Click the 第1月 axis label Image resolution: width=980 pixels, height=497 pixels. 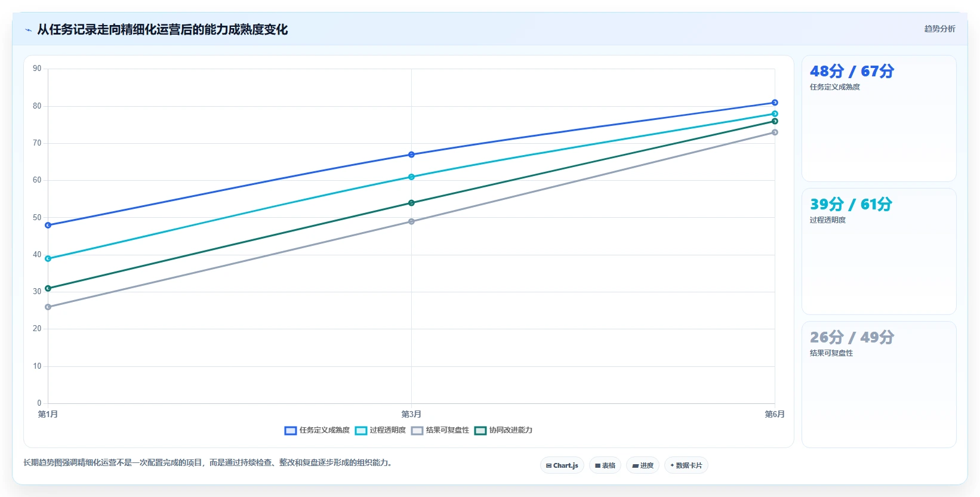point(48,414)
